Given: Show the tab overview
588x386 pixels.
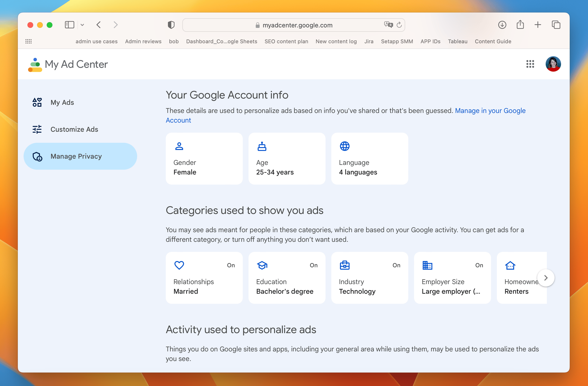Looking at the screenshot, I should (x=556, y=25).
